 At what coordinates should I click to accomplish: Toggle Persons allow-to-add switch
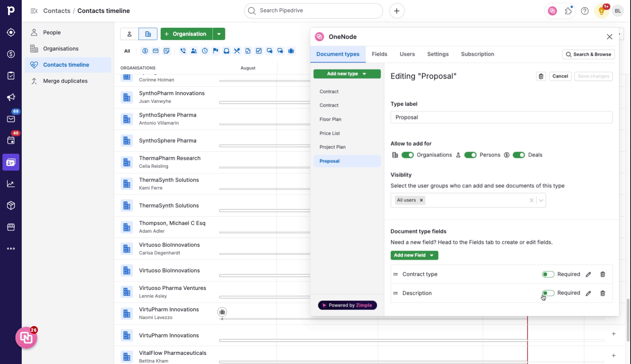[x=470, y=155]
